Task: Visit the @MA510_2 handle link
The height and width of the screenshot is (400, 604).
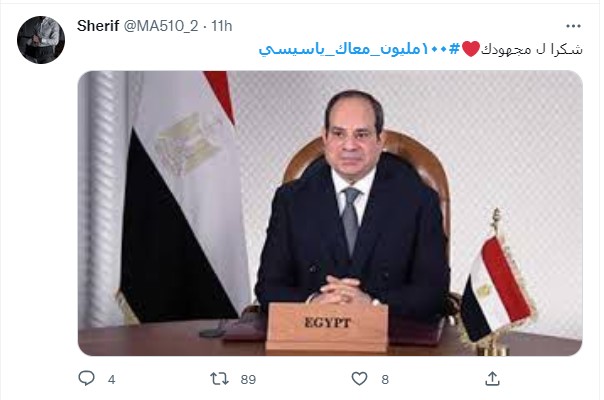Action: click(161, 26)
